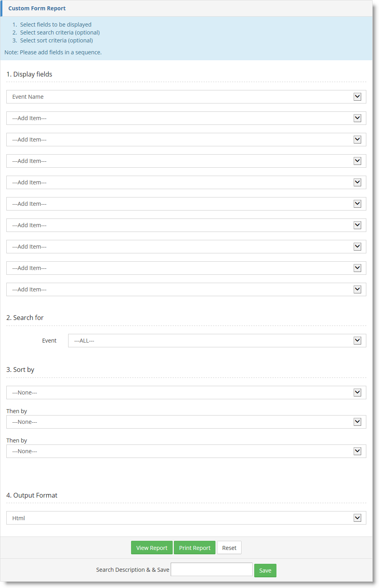This screenshot has height=588, width=379.
Task: Expand the third Display fields dropdown
Action: (186, 140)
